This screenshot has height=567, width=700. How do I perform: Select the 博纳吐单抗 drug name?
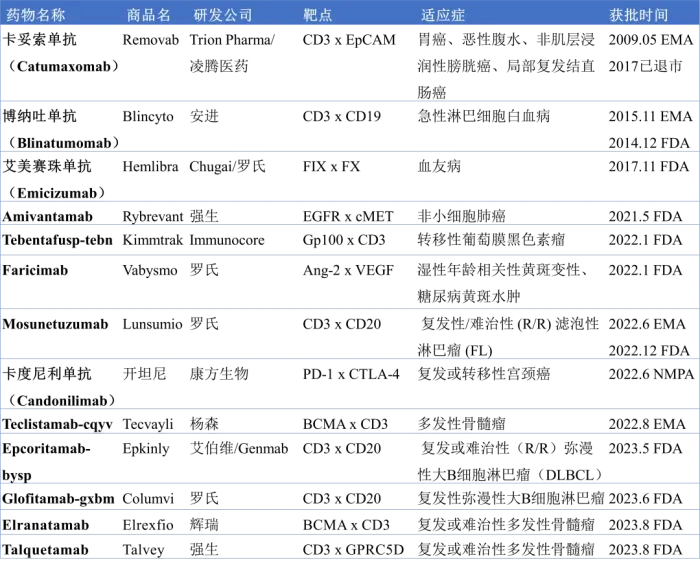(39, 116)
